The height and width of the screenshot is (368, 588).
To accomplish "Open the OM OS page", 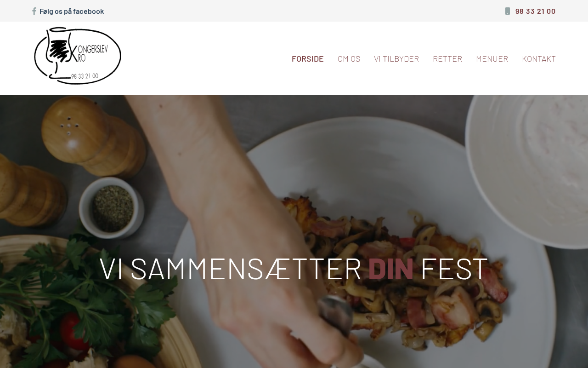I will coord(349,58).
